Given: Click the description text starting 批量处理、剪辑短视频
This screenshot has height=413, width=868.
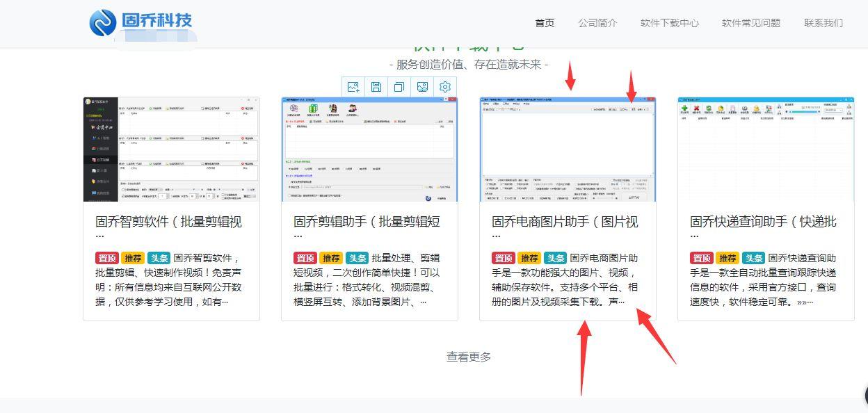Looking at the screenshot, I should 367,280.
